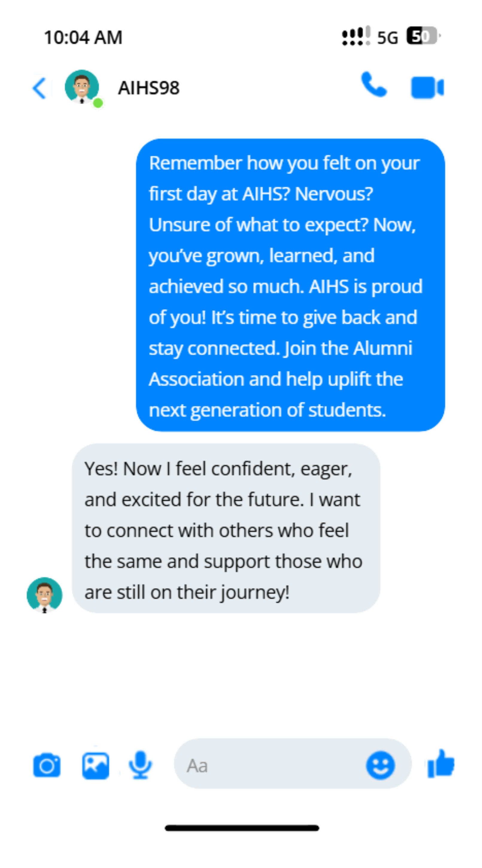Start a voice call with AIHS98
This screenshot has height=868, width=482.
click(x=373, y=85)
